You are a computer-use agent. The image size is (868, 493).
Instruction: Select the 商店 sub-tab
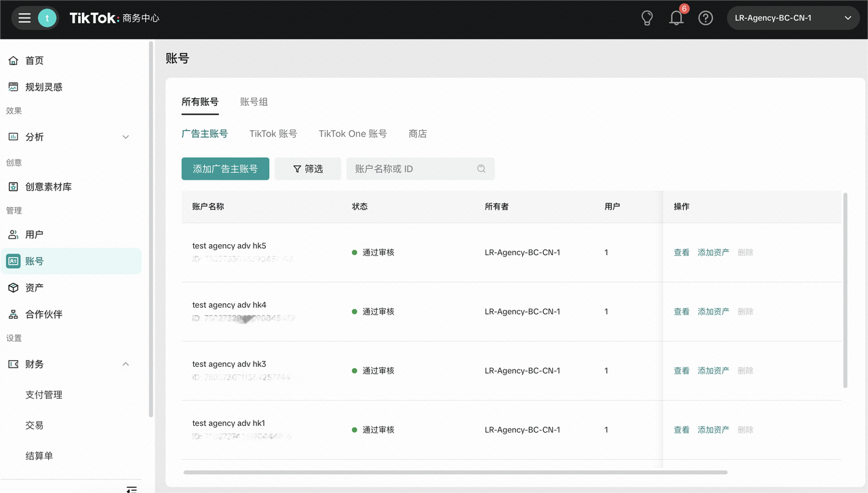(418, 134)
